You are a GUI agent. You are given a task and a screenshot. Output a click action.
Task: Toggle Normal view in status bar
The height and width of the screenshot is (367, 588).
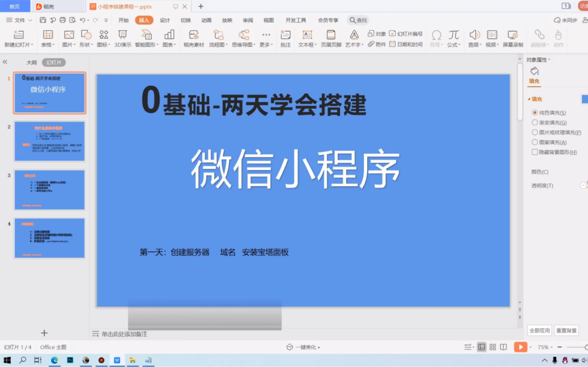coord(482,347)
